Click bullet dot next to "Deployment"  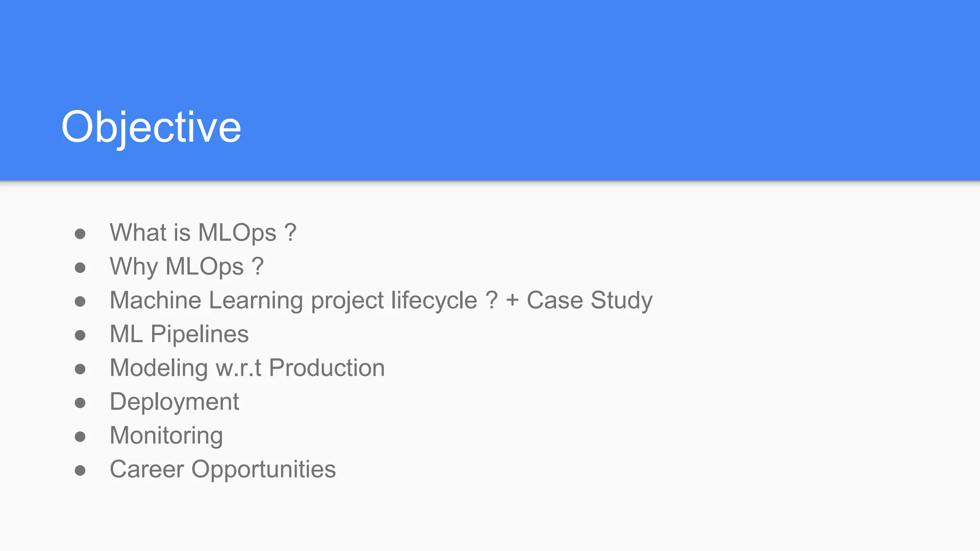click(x=80, y=403)
